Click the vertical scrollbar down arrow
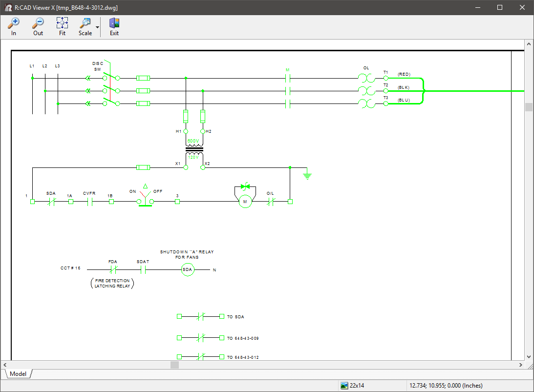Image resolution: width=534 pixels, height=392 pixels. click(x=529, y=357)
